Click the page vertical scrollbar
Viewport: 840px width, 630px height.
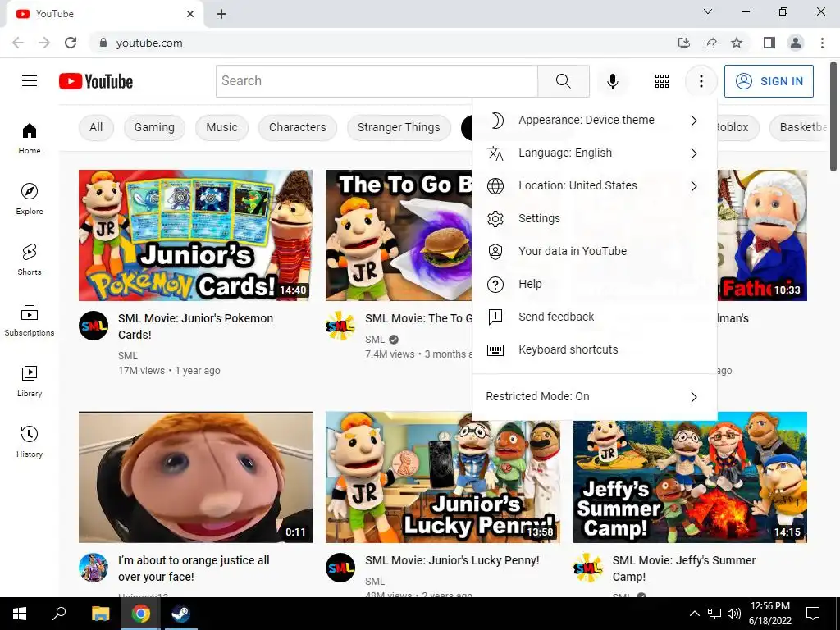click(x=833, y=116)
